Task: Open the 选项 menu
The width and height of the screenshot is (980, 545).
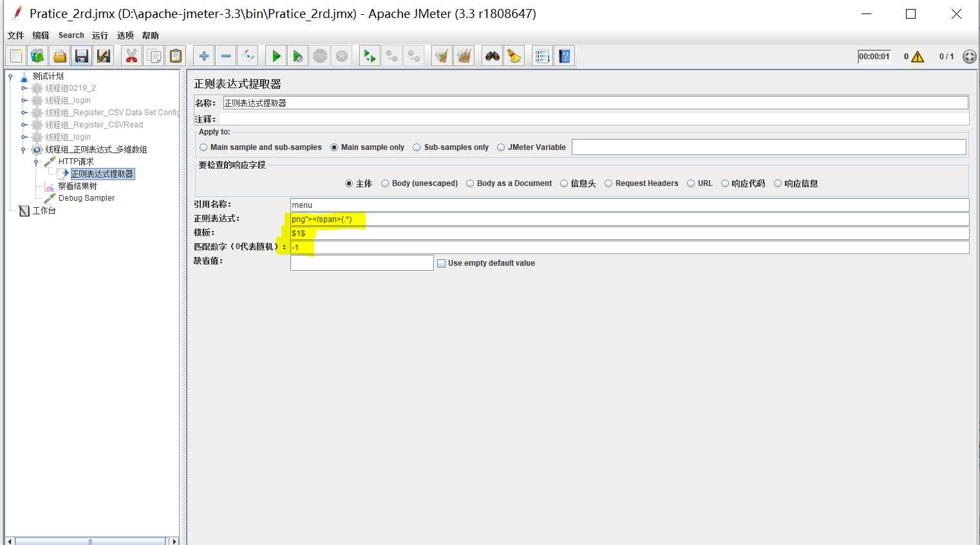Action: coord(125,35)
